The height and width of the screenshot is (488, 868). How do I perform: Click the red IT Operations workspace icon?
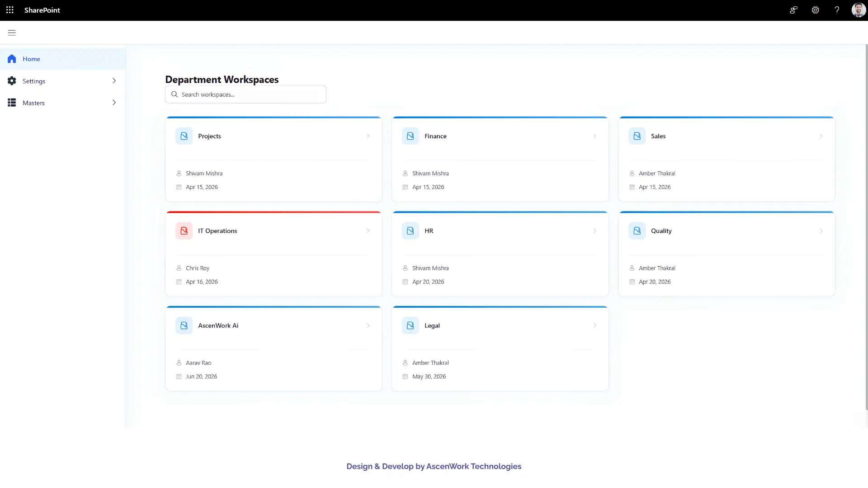click(184, 231)
